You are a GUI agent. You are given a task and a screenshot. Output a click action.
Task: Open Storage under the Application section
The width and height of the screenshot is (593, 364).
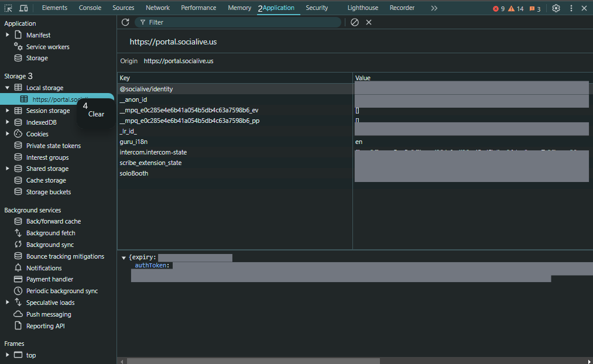37,58
